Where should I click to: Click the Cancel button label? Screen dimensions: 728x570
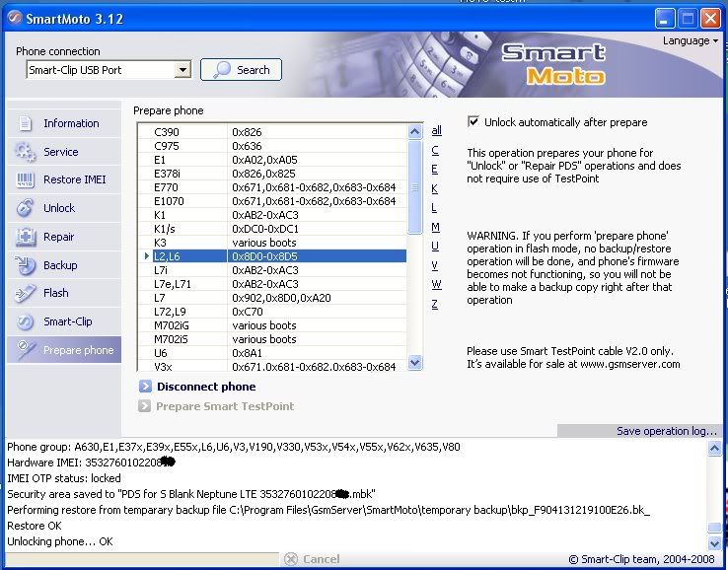tap(322, 559)
